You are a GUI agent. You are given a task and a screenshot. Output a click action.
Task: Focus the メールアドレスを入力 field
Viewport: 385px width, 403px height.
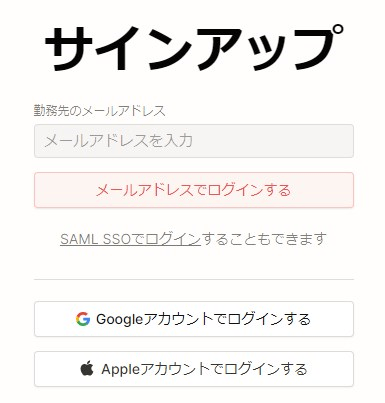coord(194,141)
